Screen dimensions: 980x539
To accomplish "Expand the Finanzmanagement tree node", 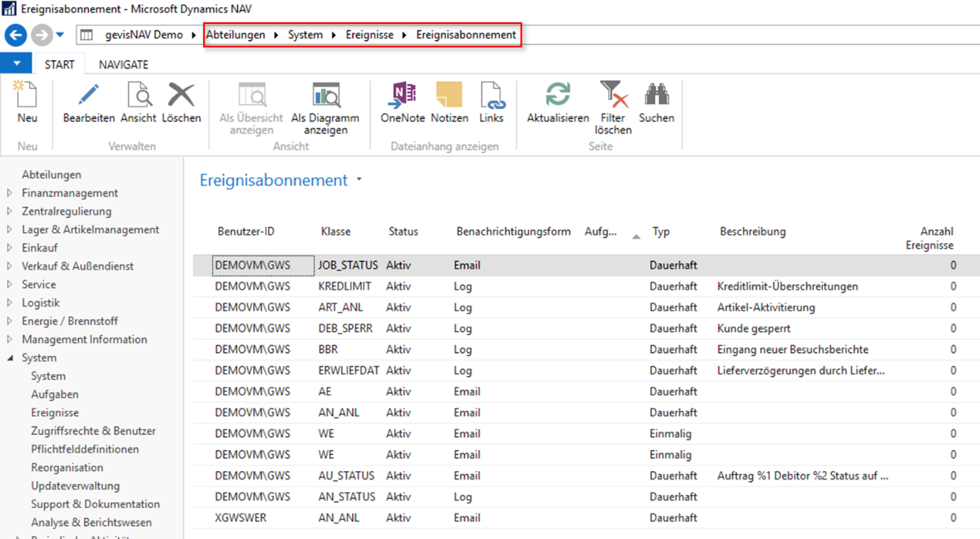I will click(x=9, y=192).
